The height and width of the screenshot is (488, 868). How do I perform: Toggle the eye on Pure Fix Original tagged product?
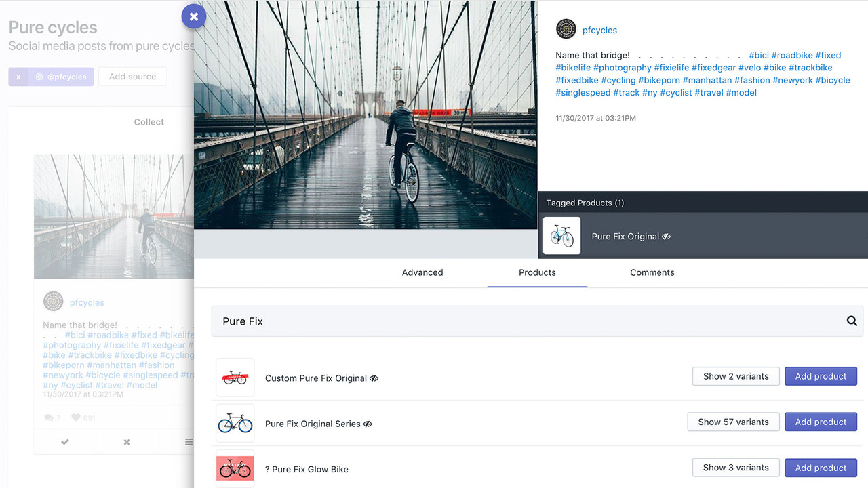click(665, 236)
